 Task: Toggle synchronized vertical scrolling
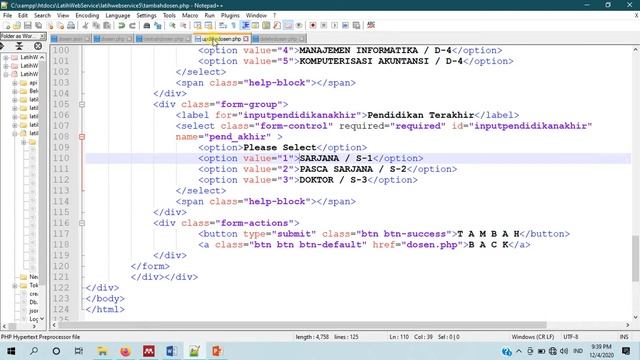click(x=198, y=25)
